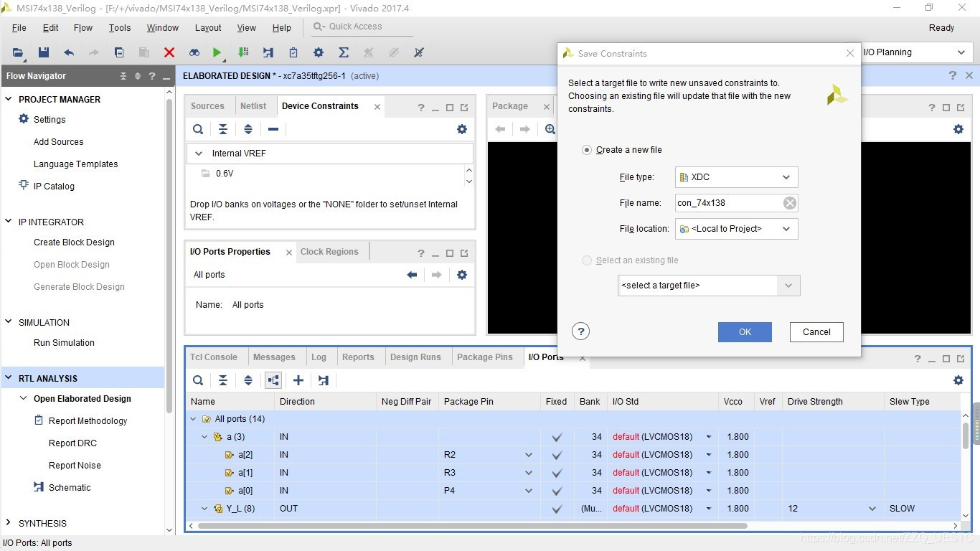Open the Flow menu
This screenshot has width=980, height=551.
(x=83, y=28)
